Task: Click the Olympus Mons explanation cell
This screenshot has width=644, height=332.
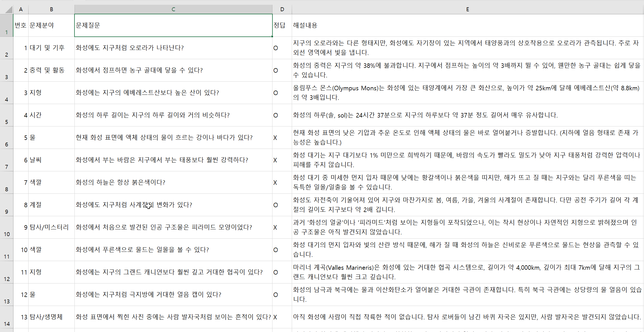Action: (467, 93)
